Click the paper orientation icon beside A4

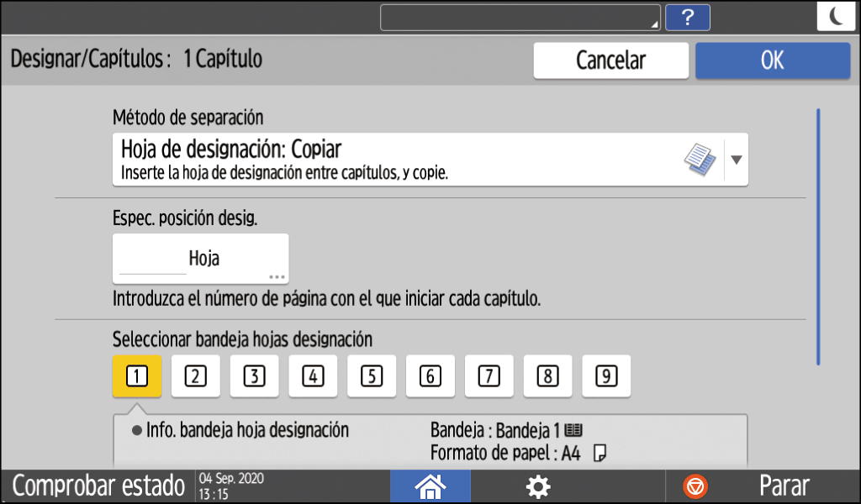click(600, 454)
